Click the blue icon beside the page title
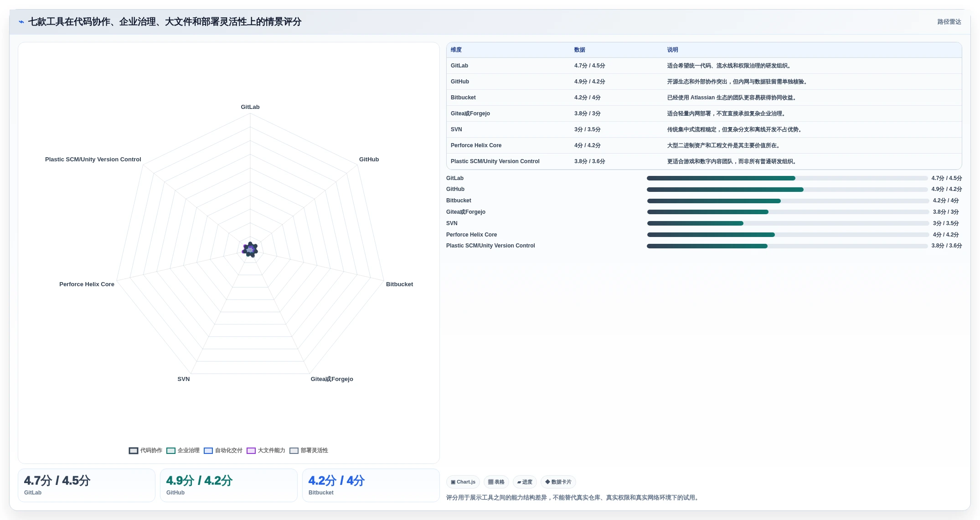 (21, 22)
